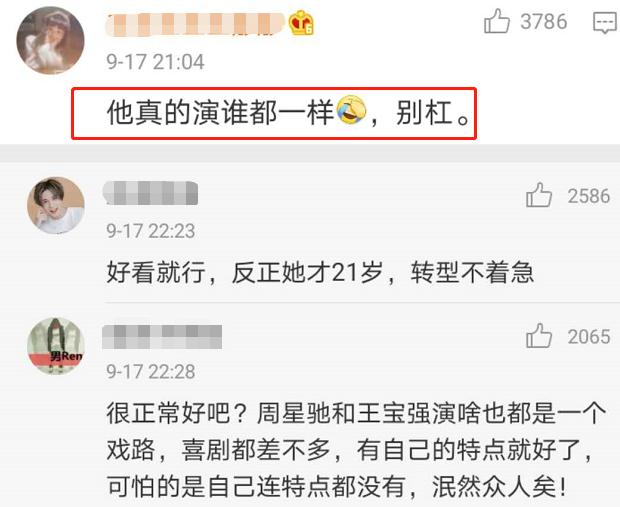
Task: Like the comment with 3786 likes
Action: (497, 21)
